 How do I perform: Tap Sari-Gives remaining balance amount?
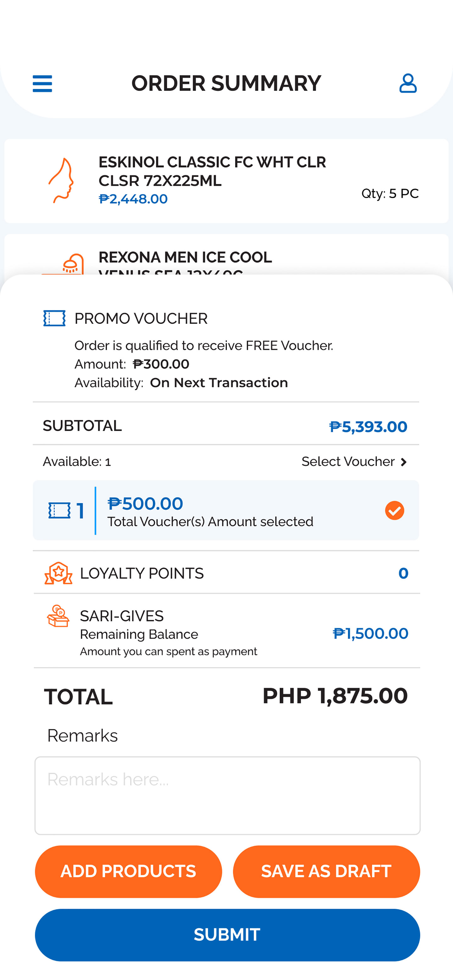point(370,634)
